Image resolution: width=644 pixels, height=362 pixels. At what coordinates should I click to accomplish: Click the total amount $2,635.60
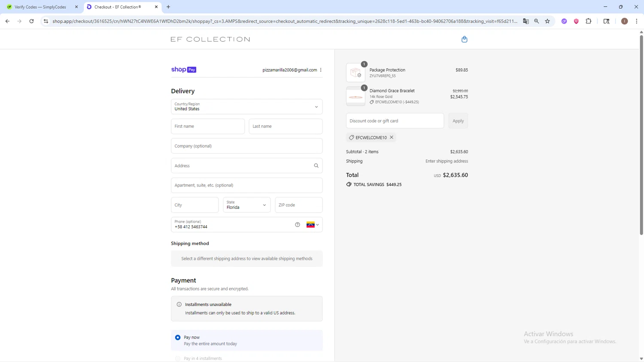pos(455,175)
